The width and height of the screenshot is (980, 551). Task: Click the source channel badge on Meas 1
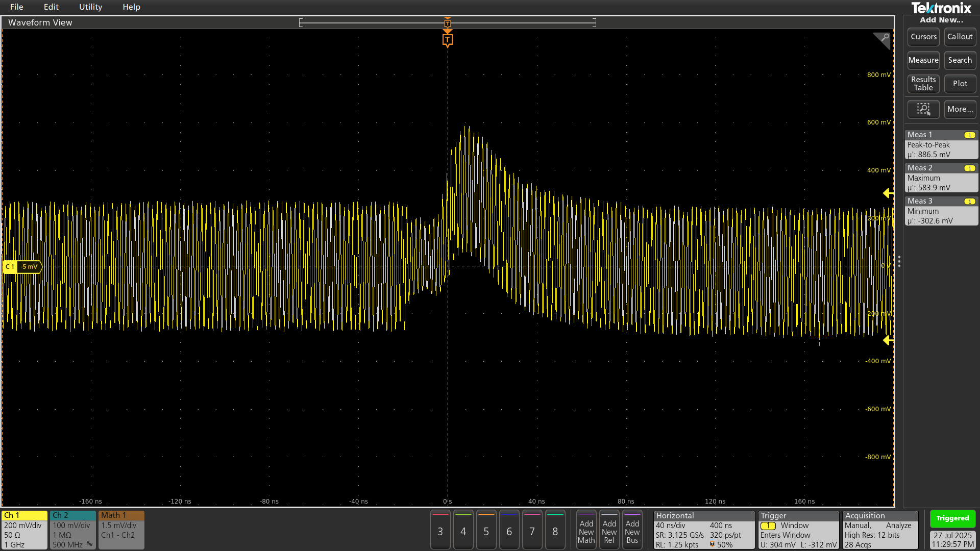969,135
